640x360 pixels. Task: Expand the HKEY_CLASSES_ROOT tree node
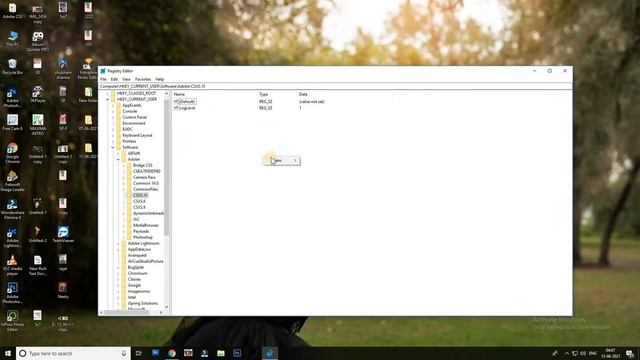click(108, 93)
